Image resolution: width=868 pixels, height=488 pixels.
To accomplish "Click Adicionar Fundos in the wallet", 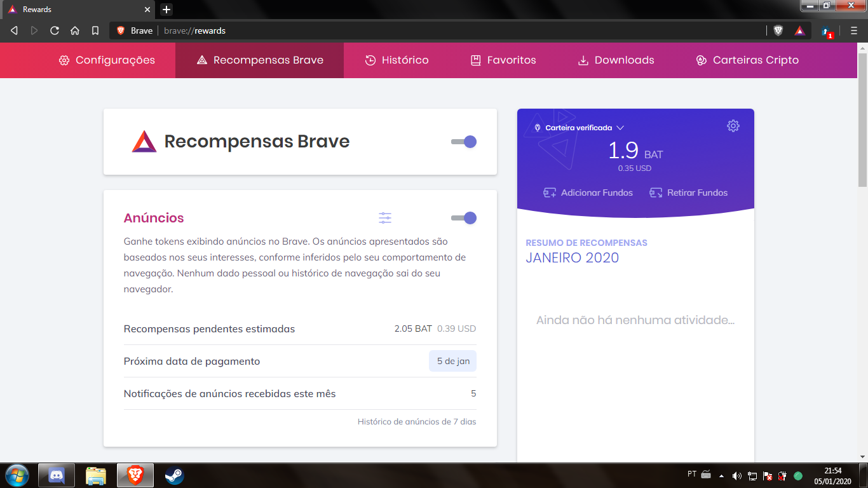I will (588, 193).
